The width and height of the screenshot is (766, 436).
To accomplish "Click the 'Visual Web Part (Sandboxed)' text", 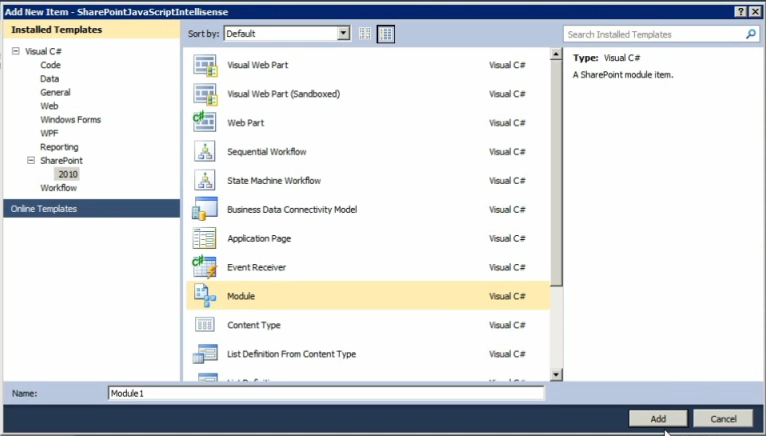I will (283, 94).
